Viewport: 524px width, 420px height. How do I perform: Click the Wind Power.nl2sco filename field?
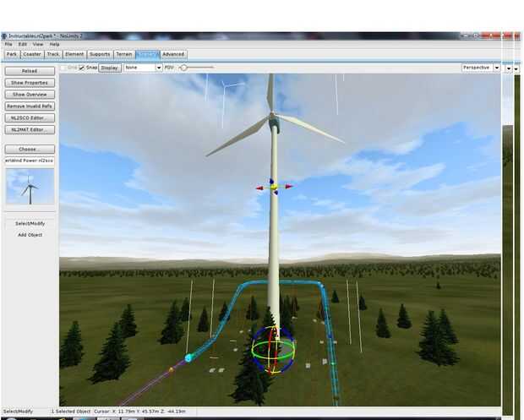(30, 161)
